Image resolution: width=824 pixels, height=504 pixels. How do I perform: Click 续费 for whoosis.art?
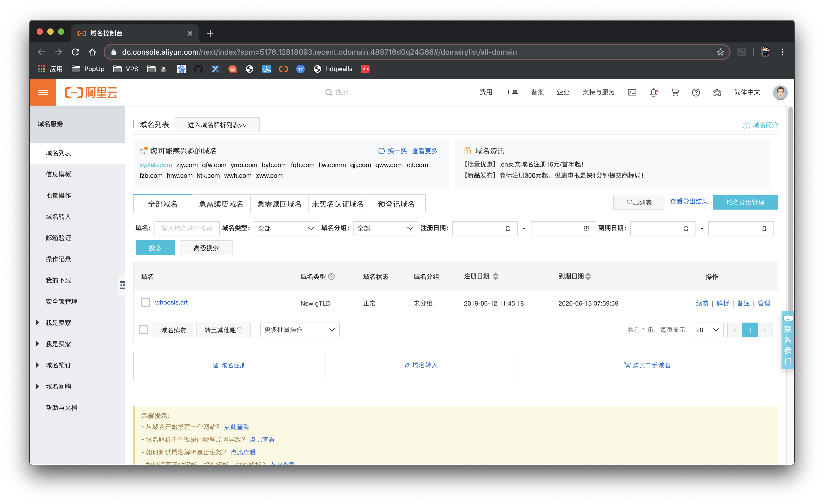(x=702, y=303)
